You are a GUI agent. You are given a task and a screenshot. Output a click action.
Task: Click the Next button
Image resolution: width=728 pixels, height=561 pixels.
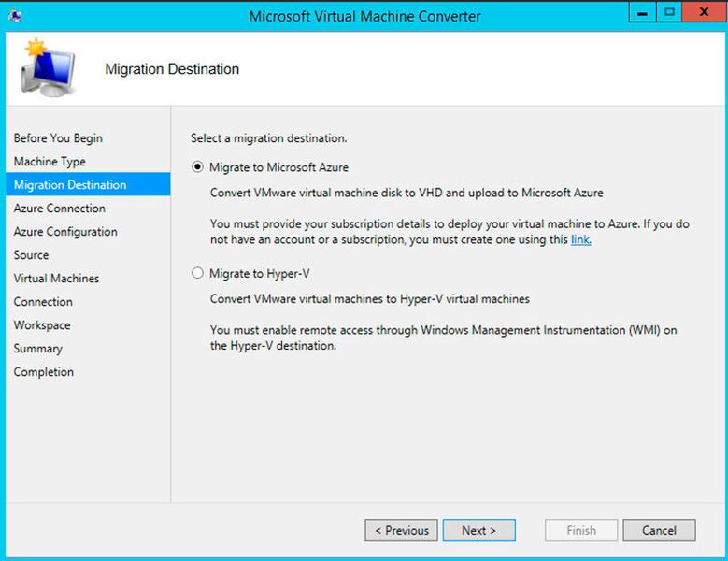pyautogui.click(x=479, y=530)
